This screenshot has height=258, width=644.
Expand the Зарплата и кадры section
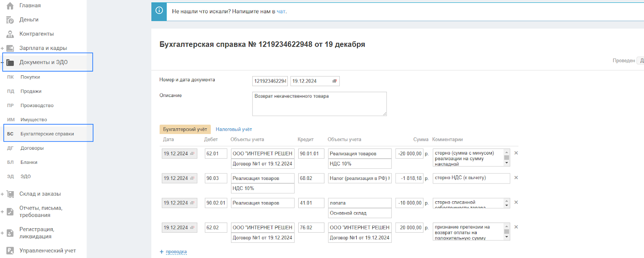point(2,48)
